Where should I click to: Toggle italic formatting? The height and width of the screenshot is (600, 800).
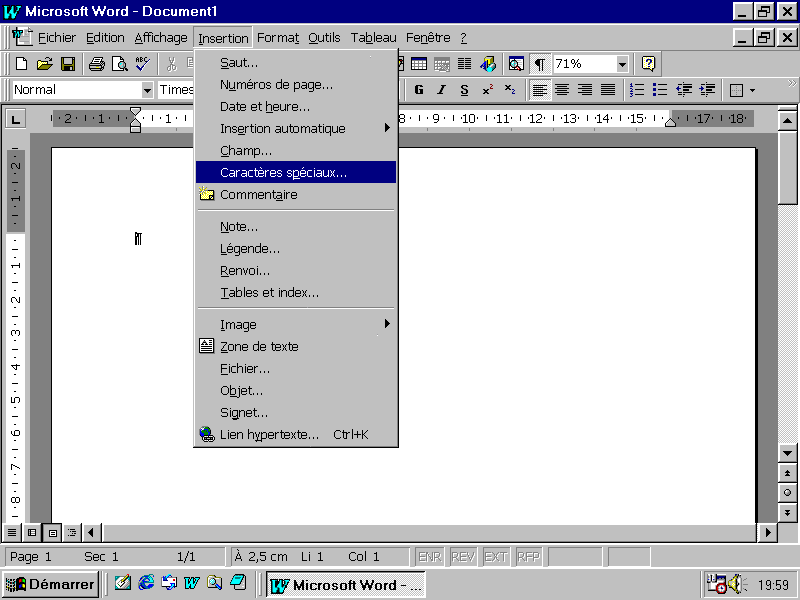[441, 90]
